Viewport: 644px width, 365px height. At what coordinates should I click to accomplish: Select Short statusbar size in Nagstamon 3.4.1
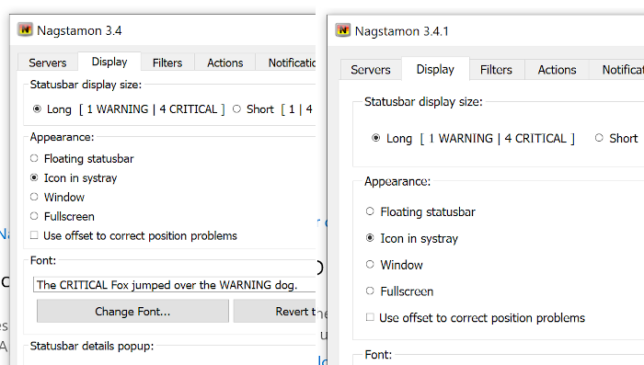pos(599,138)
